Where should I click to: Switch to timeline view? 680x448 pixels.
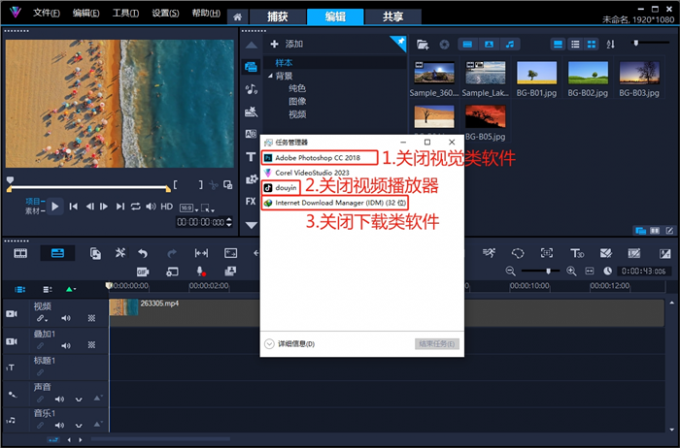coord(57,253)
